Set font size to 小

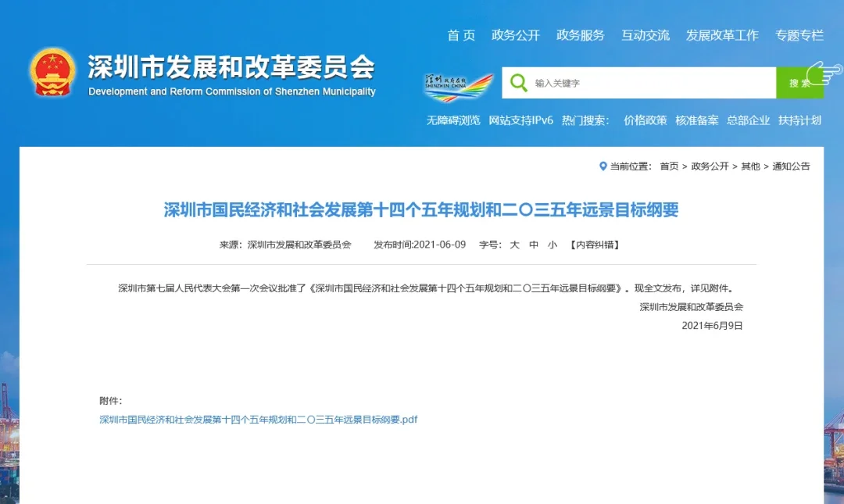(x=553, y=245)
